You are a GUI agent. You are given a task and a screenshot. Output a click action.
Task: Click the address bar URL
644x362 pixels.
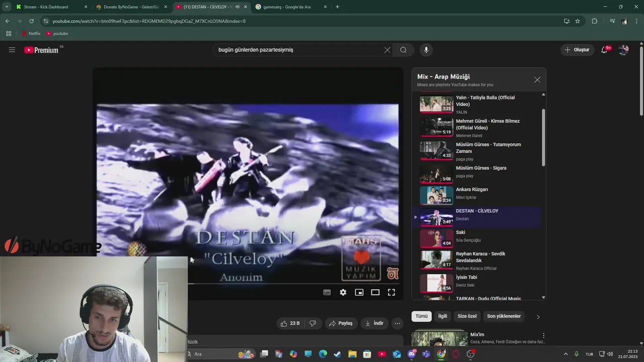tap(149, 21)
